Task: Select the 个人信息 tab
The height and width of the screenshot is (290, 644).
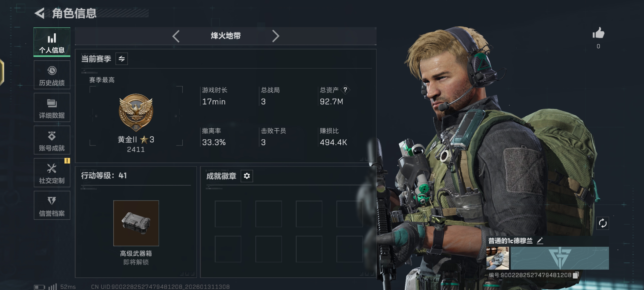Action: 52,42
